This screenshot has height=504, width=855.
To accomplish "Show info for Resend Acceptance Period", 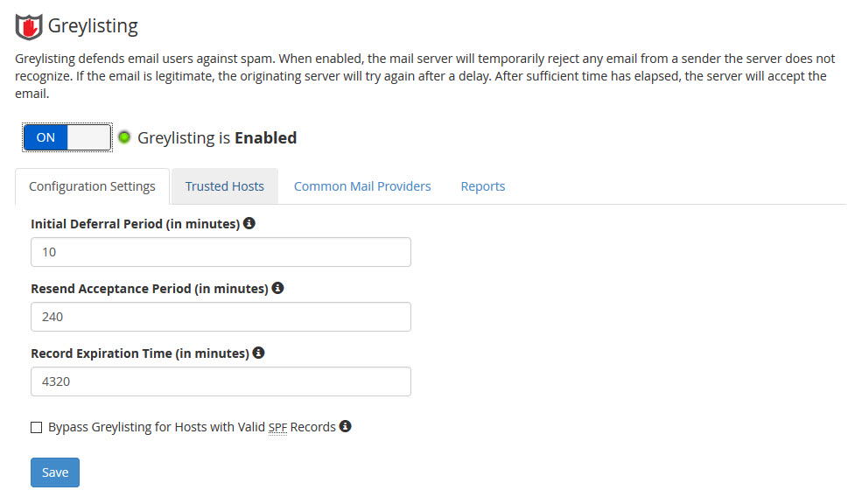I will pyautogui.click(x=277, y=288).
